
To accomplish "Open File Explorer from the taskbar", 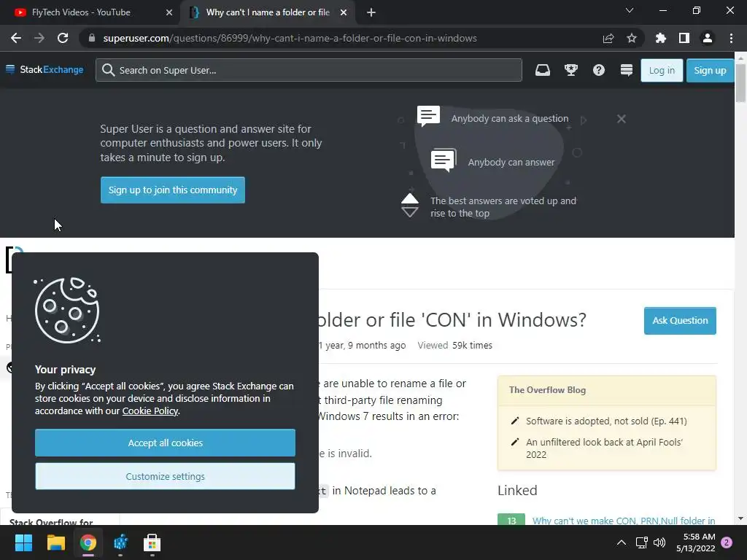I will (x=55, y=542).
